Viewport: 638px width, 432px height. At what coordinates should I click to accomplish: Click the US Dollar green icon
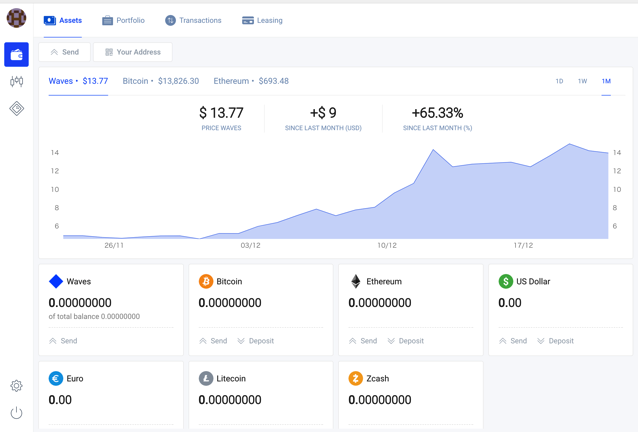coord(506,281)
